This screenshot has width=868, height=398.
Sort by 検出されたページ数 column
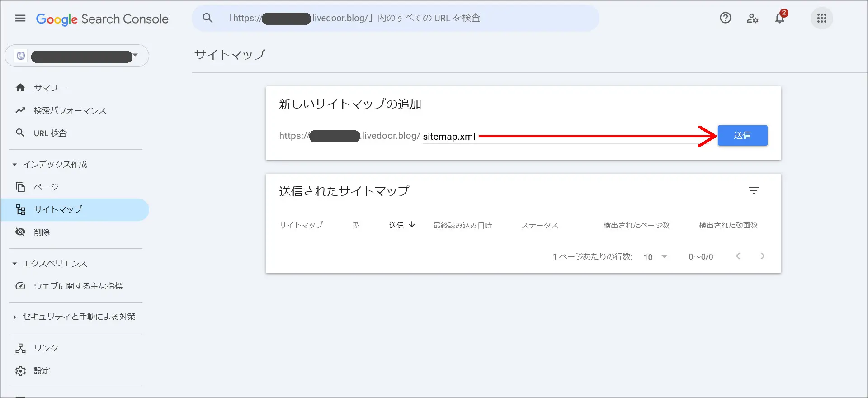point(636,225)
